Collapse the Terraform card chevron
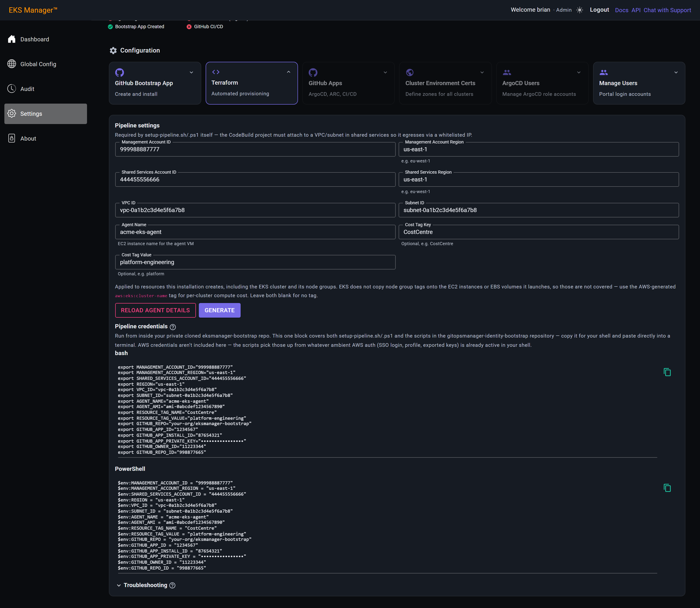Viewport: 700px width, 608px height. pyautogui.click(x=289, y=72)
